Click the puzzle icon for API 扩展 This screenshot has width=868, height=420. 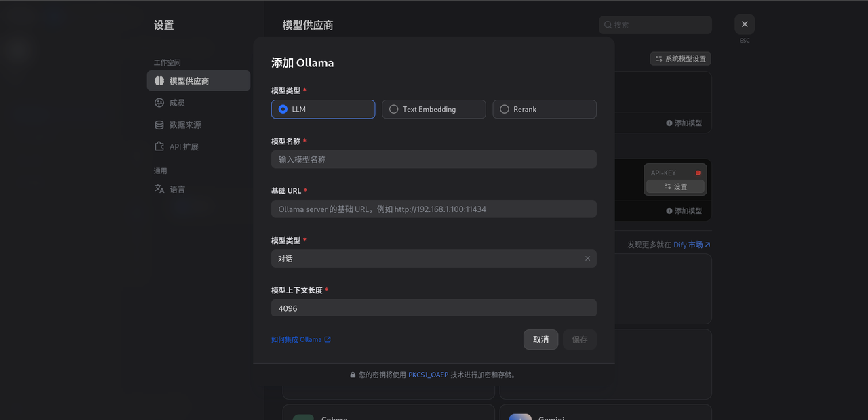(x=159, y=147)
